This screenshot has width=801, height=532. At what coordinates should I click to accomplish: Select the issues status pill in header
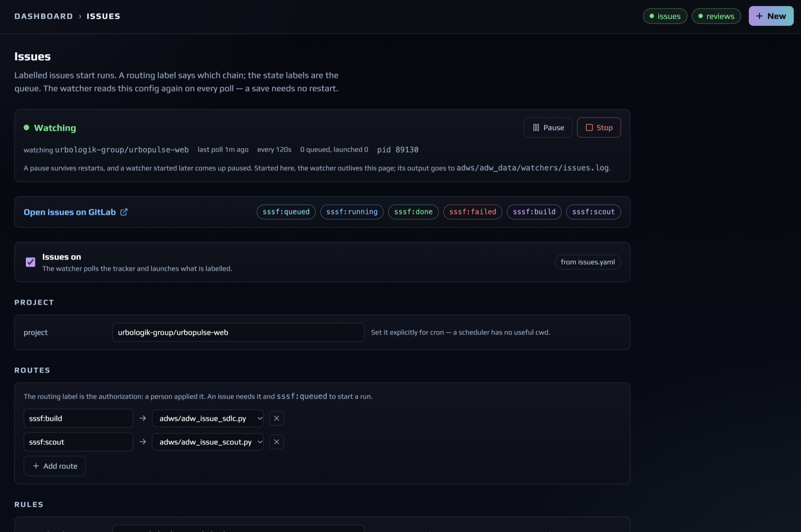coord(665,16)
